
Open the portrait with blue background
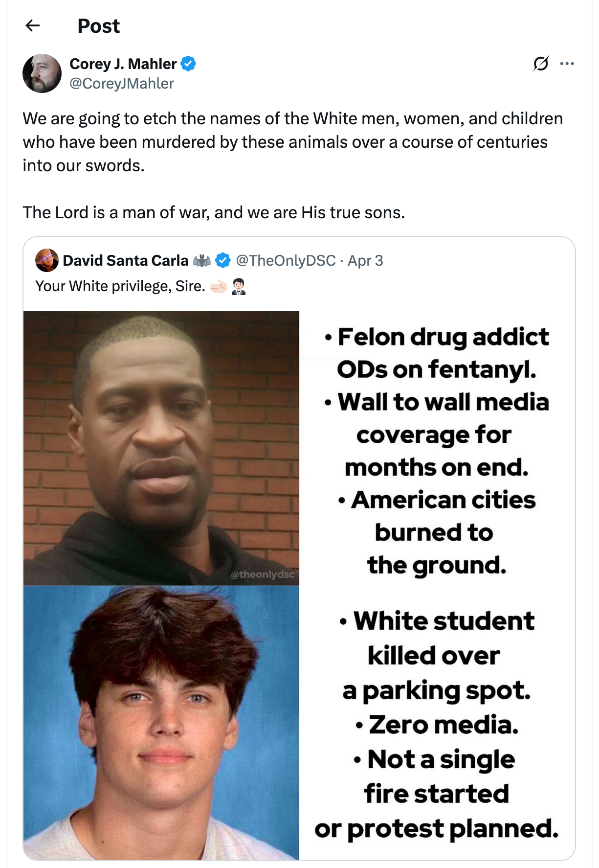[x=161, y=722]
